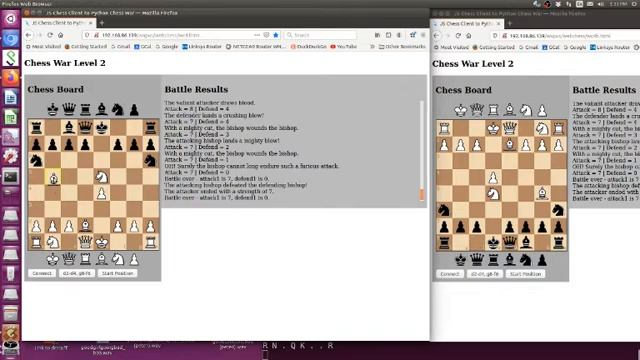Pick spare black king above left board
This screenshot has height=360, width=640.
coord(53,109)
